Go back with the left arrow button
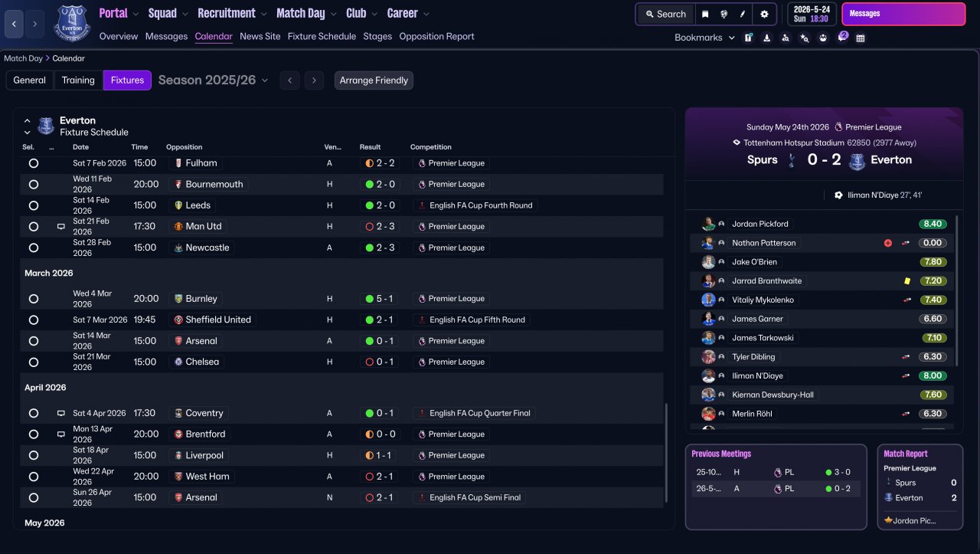Image resolution: width=980 pixels, height=554 pixels. (x=14, y=24)
